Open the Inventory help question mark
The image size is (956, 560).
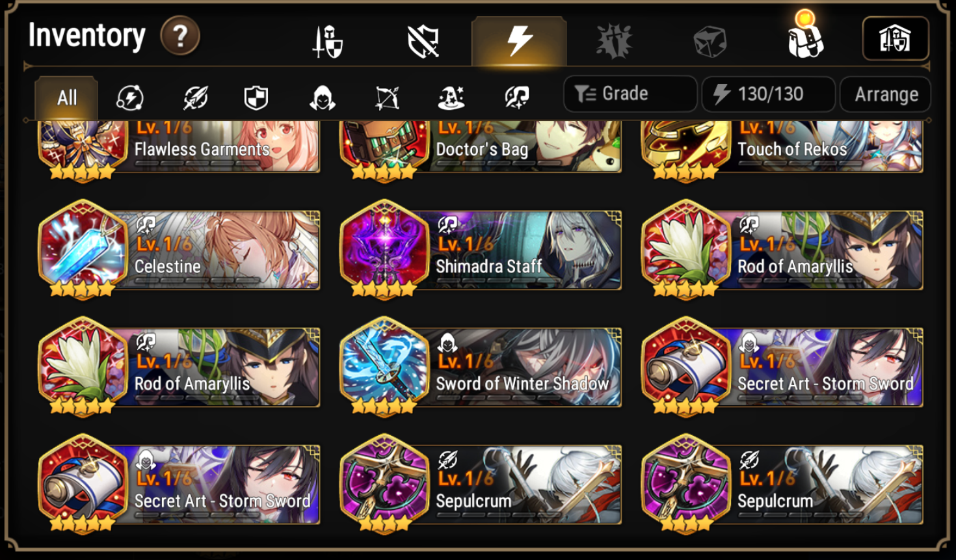tap(180, 36)
